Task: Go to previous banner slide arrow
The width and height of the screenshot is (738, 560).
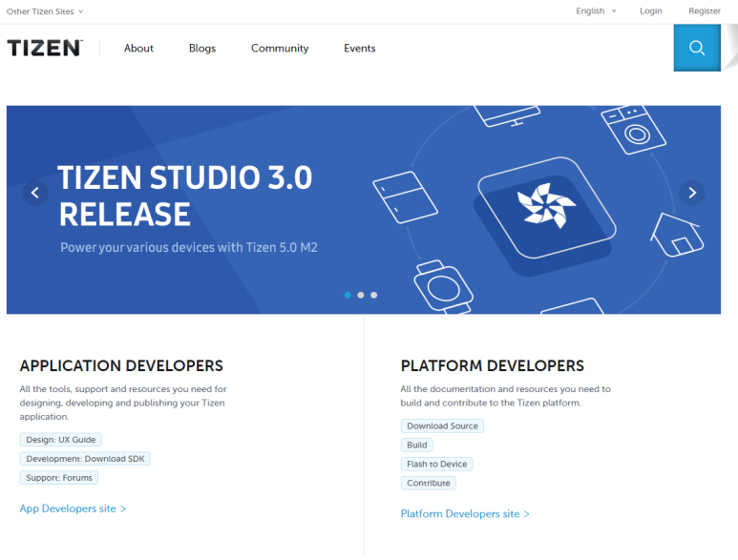Action: (x=35, y=193)
